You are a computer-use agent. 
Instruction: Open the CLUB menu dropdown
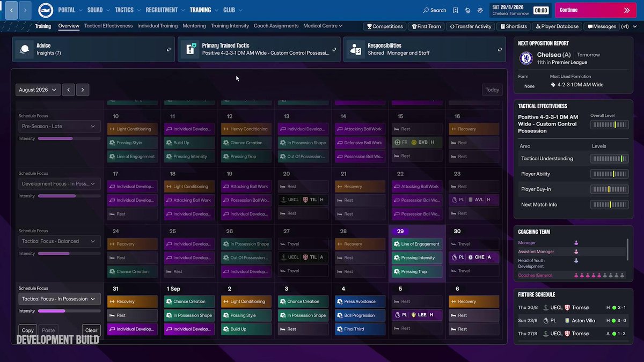(233, 10)
